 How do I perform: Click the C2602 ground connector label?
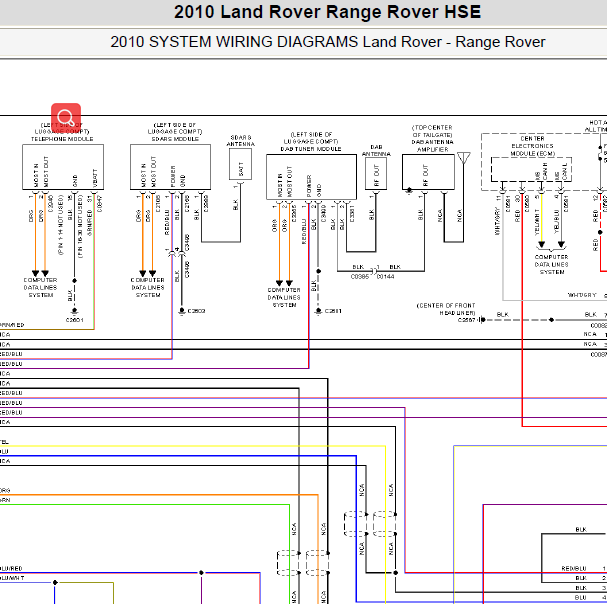[x=196, y=311]
